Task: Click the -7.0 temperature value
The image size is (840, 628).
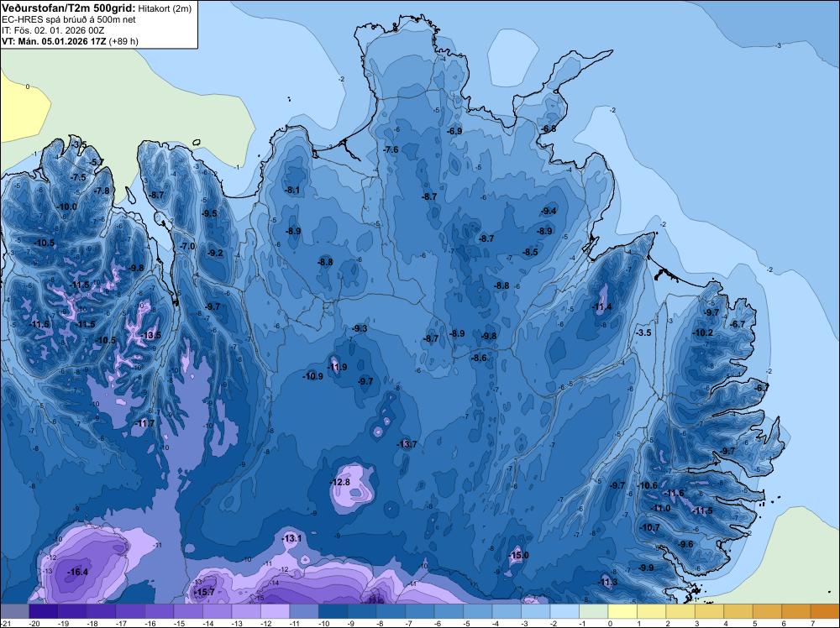Action: tap(187, 247)
